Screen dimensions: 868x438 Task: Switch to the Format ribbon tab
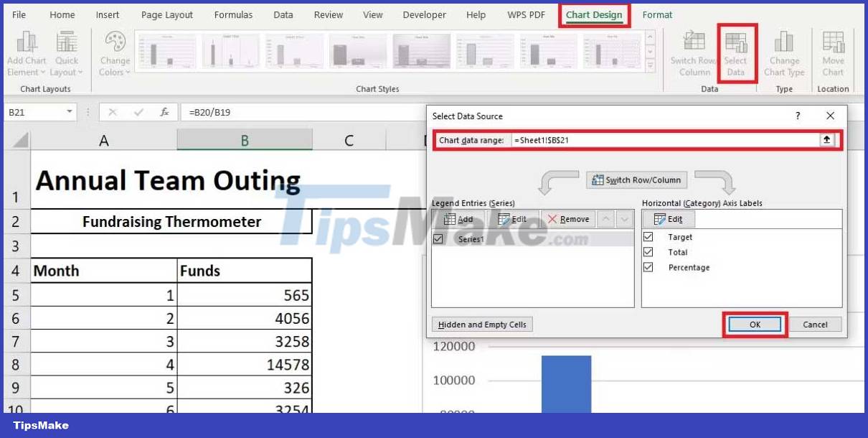658,14
